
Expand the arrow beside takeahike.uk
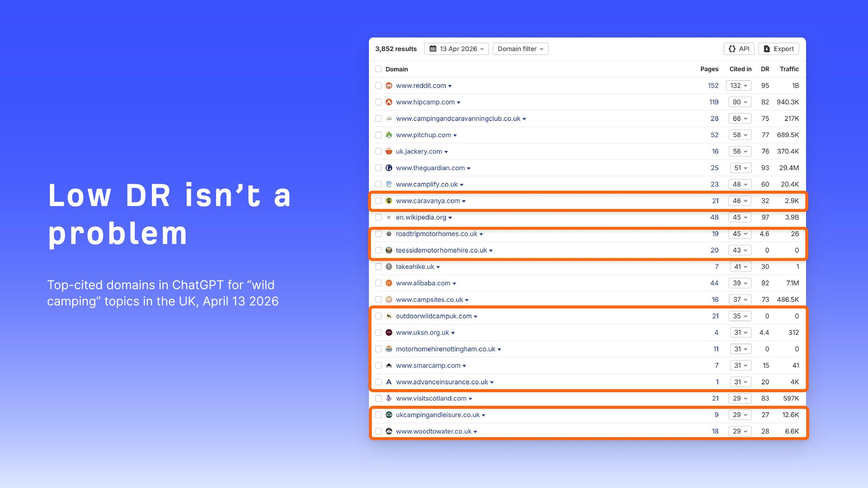point(438,267)
